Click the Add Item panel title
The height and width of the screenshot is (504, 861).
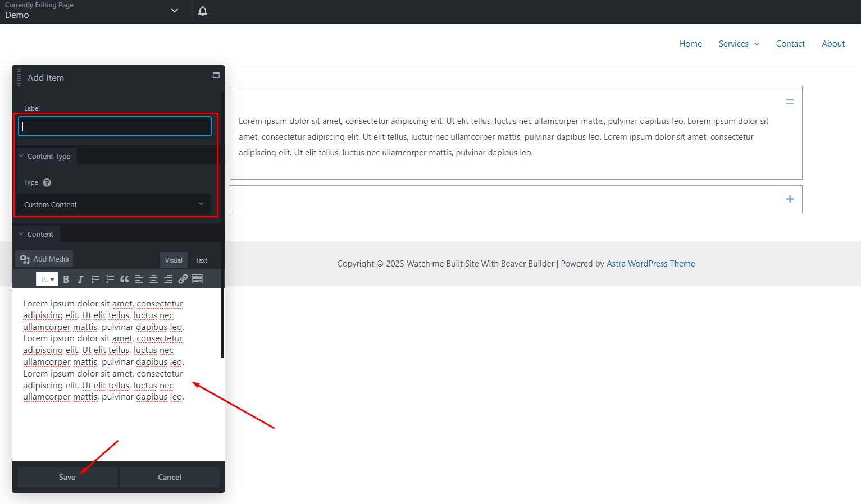coord(45,78)
